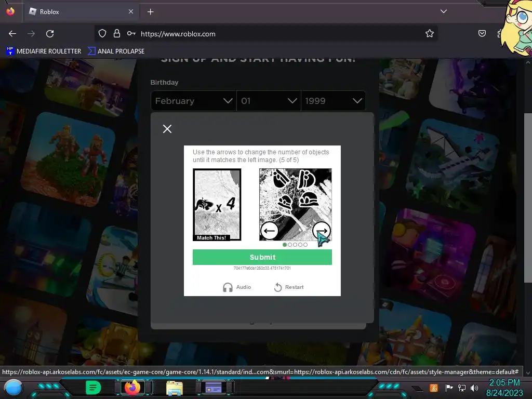Switch to the Audio challenge
Viewport: 532px width, 399px height.
237,287
